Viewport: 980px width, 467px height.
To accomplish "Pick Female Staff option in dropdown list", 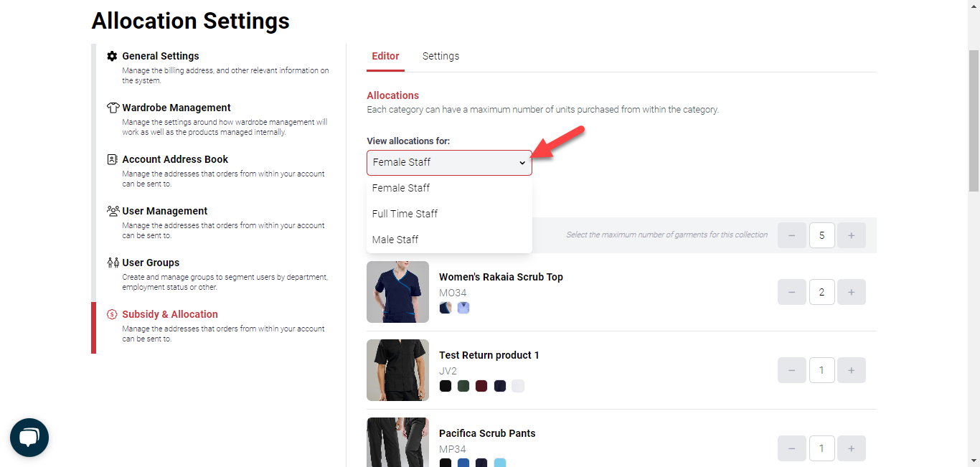I will [x=401, y=188].
